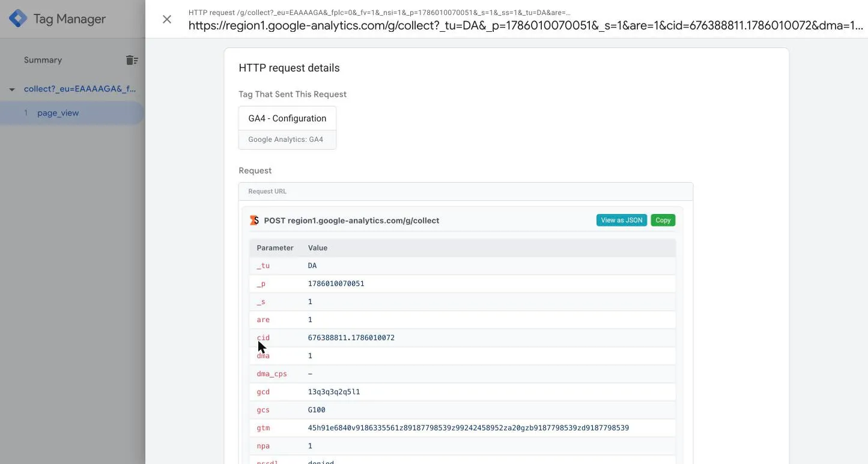Click the full request URL in header

[526, 25]
